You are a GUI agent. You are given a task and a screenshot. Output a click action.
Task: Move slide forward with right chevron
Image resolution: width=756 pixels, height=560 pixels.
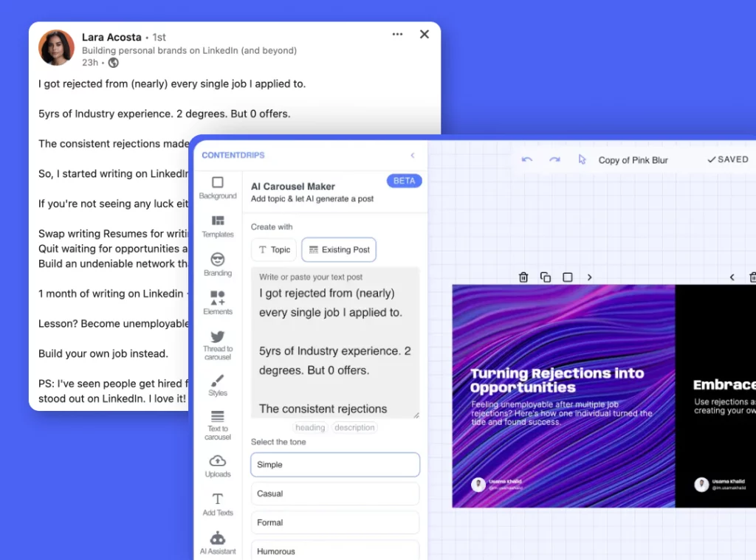tap(589, 277)
